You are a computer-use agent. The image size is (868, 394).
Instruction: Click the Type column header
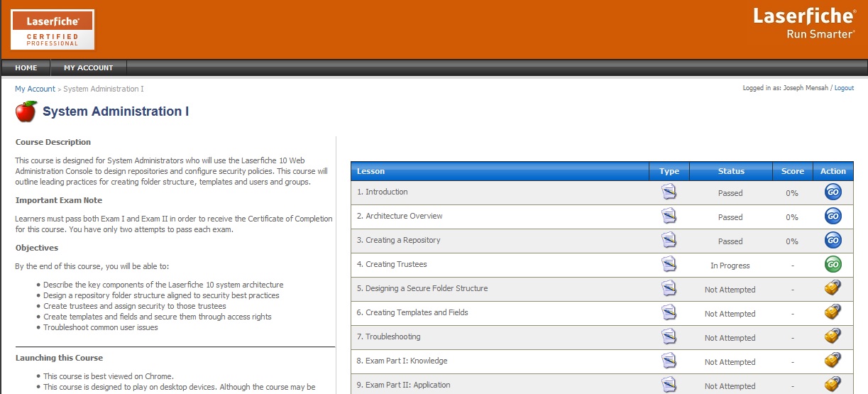pos(669,171)
